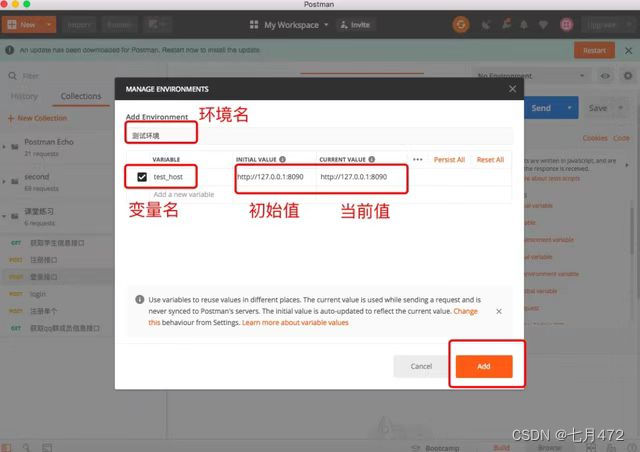
Task: Click the satellite capture requests icon
Action: 486,25
